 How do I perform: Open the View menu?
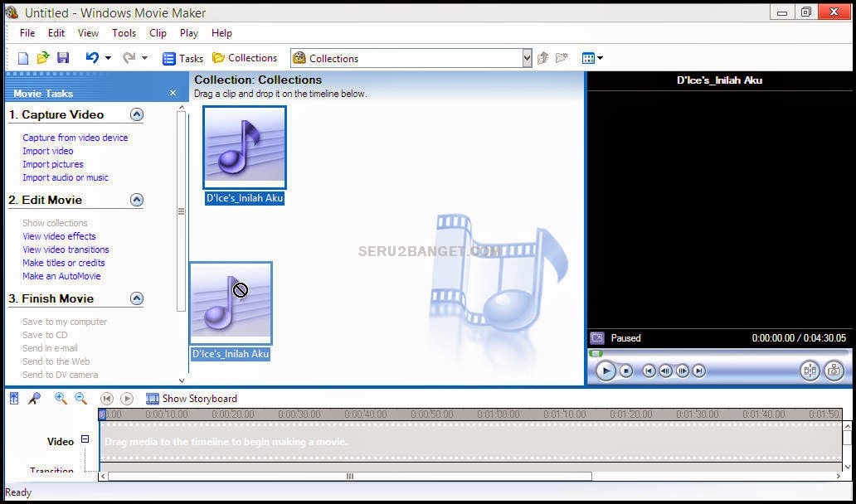(x=88, y=33)
